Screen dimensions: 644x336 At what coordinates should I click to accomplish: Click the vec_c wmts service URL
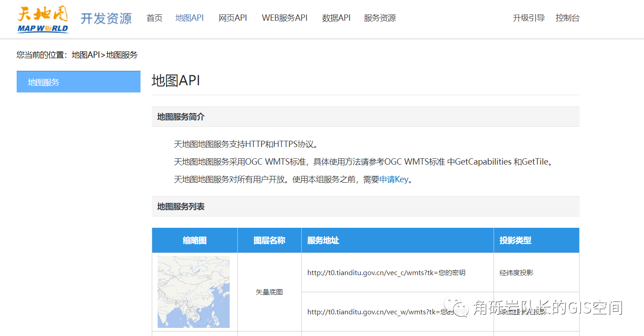(x=386, y=272)
